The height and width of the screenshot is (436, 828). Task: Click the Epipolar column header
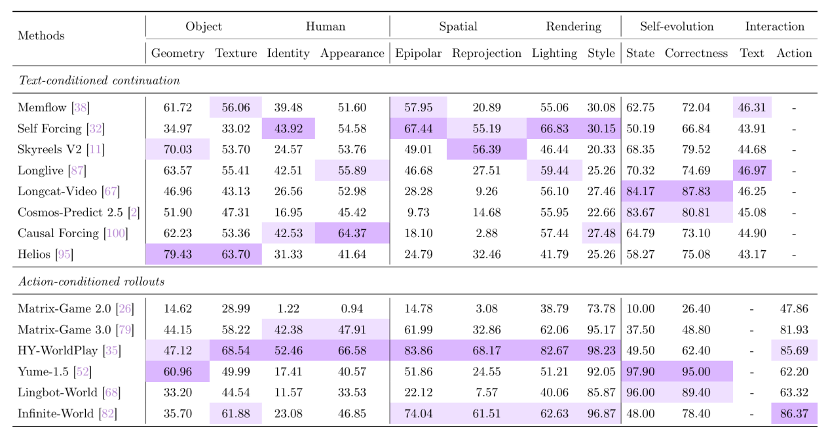[418, 53]
